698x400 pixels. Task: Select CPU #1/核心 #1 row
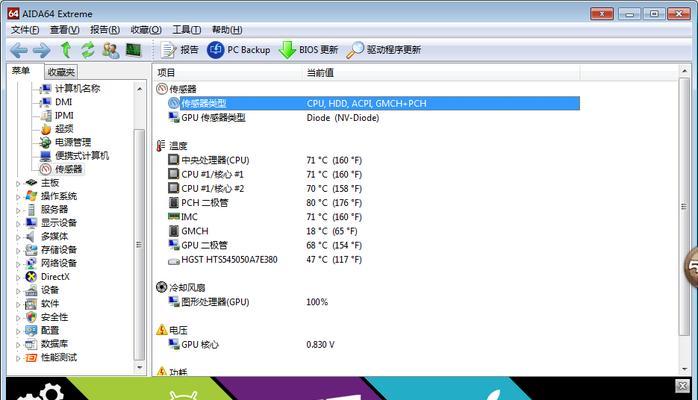pyautogui.click(x=373, y=174)
